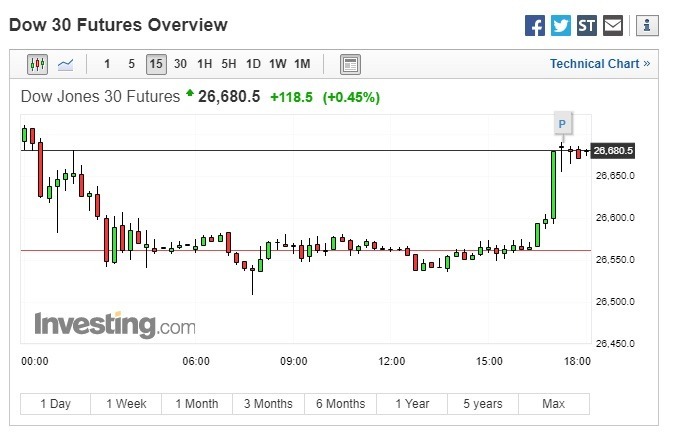
Task: Click the 06:00 time axis label
Action: click(x=196, y=361)
